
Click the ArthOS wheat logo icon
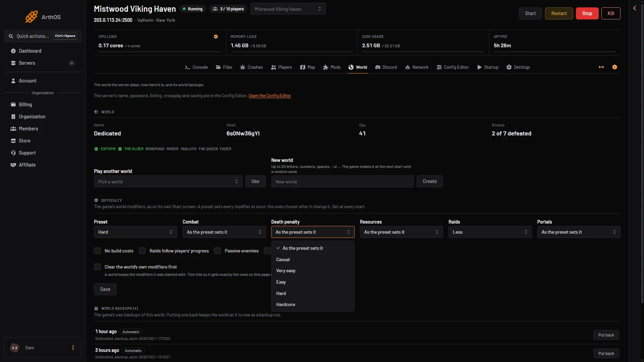coord(32,17)
